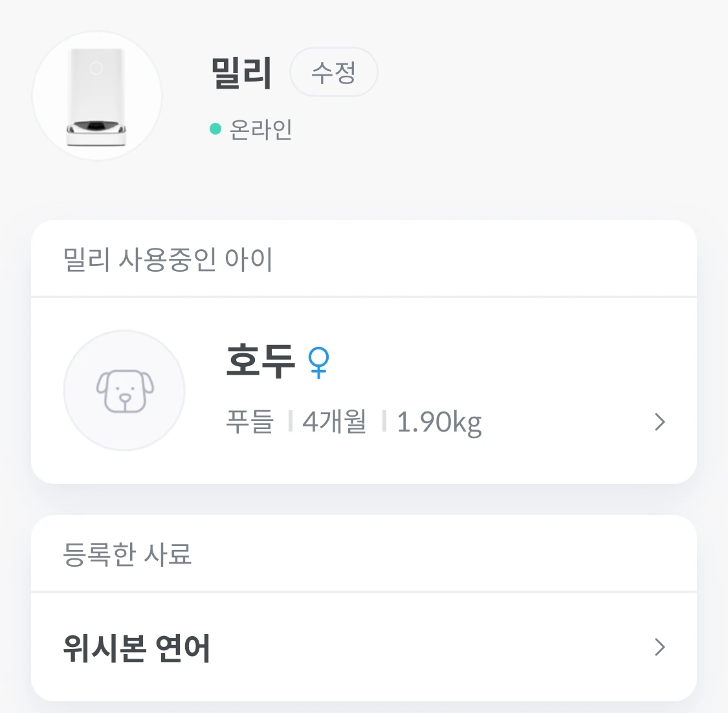Select the 등록한 사료 section header
The image size is (728, 713).
(x=127, y=554)
